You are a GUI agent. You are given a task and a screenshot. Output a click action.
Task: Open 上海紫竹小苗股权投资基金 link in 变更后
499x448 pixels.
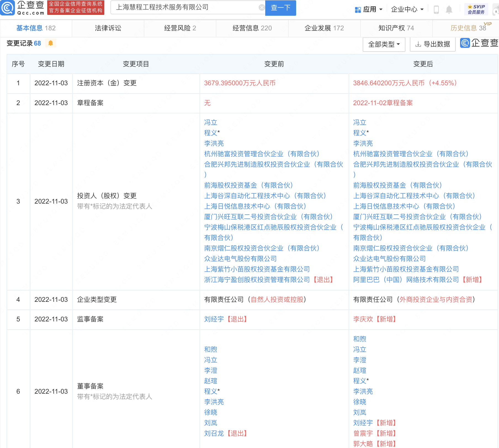pyautogui.click(x=406, y=269)
